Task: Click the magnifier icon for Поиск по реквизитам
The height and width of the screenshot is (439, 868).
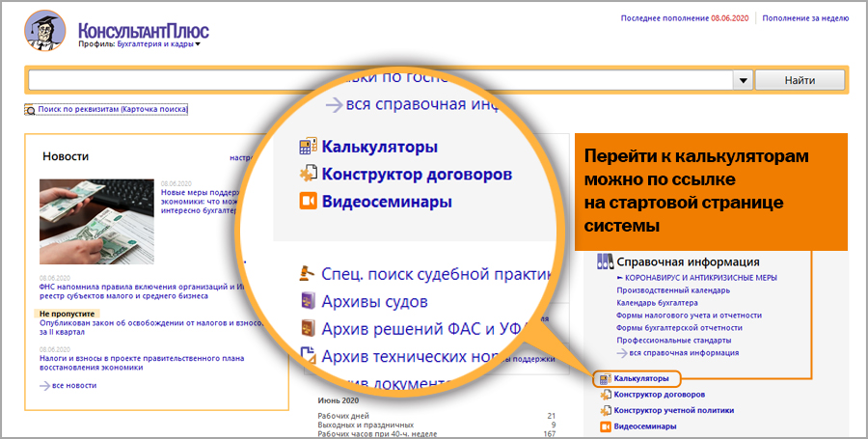Action: tap(30, 110)
